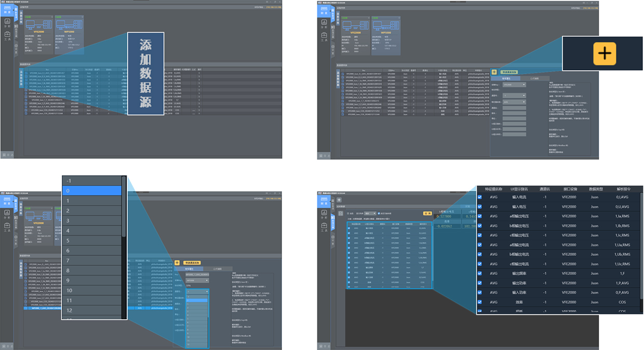
Task: Switch to 公式编辑 tab in bottom-left window
Action: pos(217,269)
